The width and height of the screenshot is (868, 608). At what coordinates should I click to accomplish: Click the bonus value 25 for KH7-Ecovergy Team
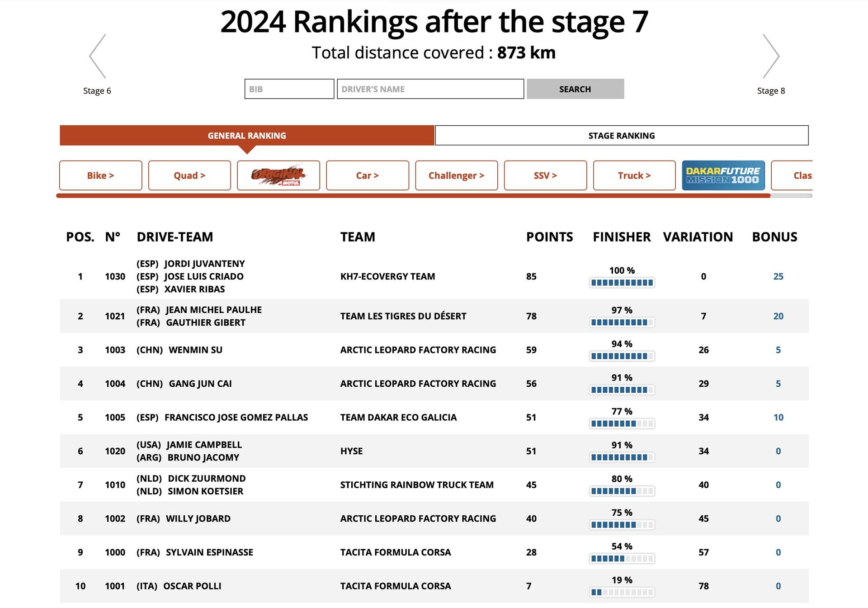click(x=778, y=276)
